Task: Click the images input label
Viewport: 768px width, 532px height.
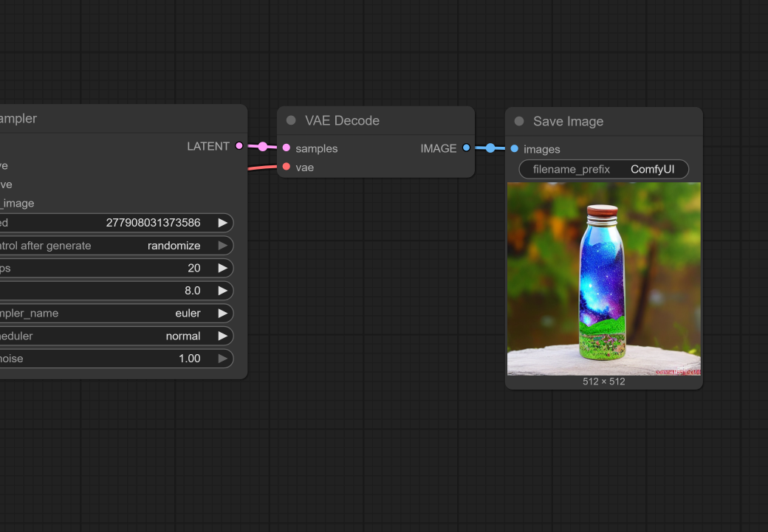Action: pyautogui.click(x=542, y=149)
